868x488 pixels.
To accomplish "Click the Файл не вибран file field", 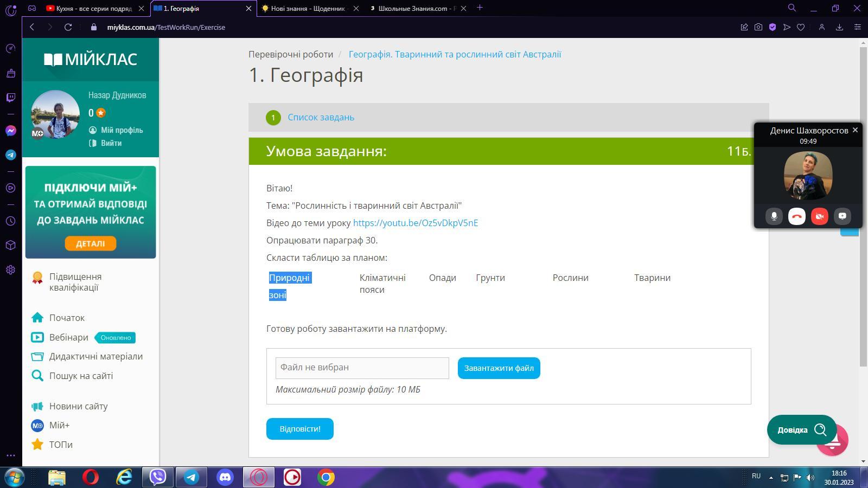I will tap(362, 368).
